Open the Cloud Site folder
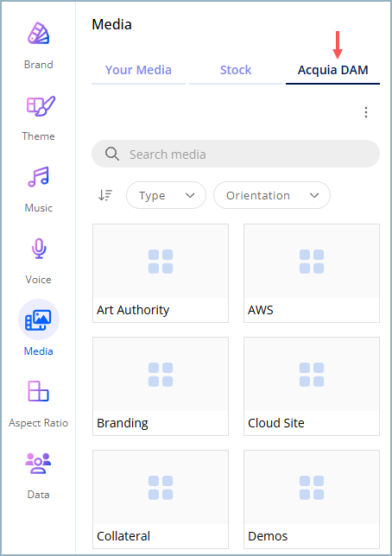The height and width of the screenshot is (556, 392). pyautogui.click(x=312, y=386)
